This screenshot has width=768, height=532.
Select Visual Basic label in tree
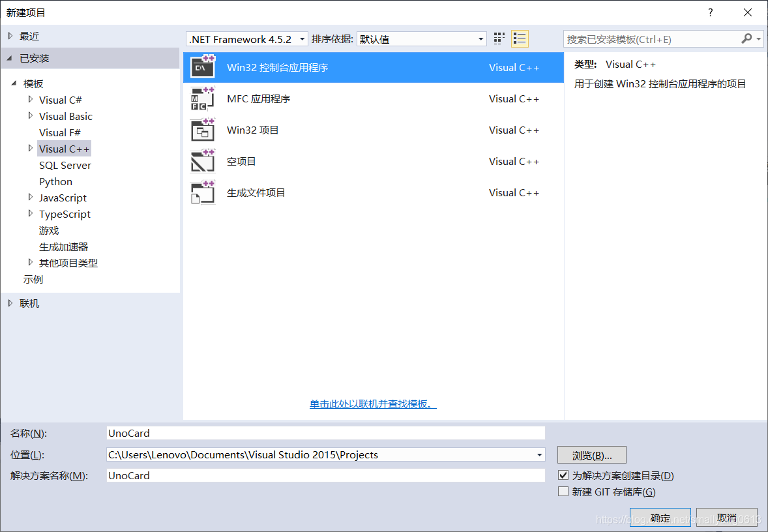coord(66,117)
